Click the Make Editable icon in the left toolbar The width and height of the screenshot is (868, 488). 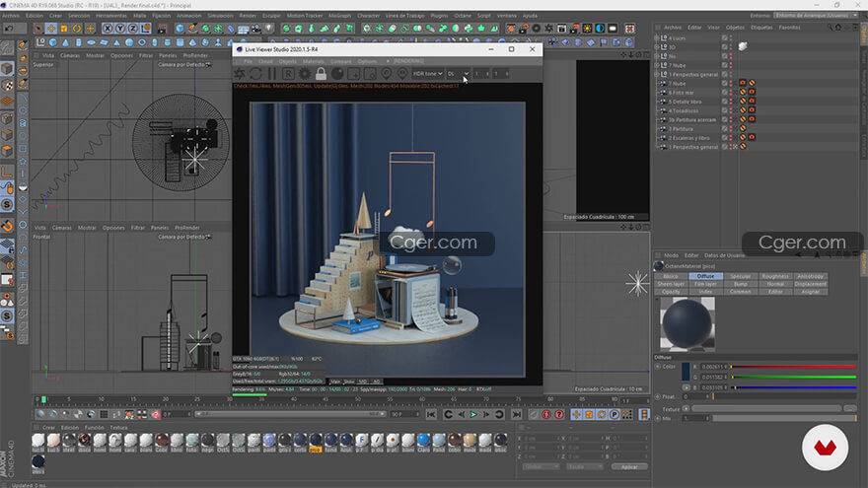coord(7,48)
